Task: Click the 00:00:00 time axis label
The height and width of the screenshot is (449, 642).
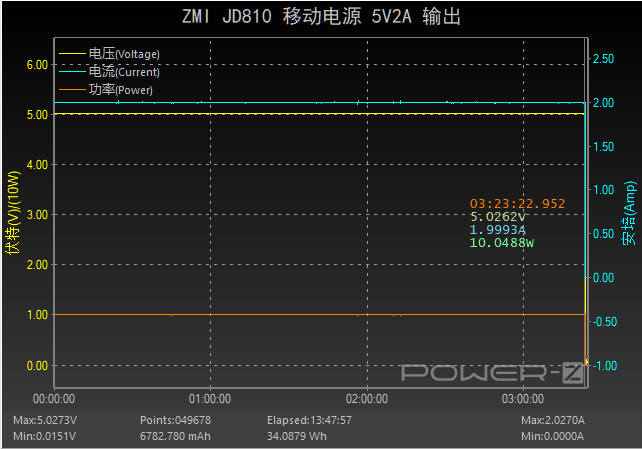Action: point(54,399)
